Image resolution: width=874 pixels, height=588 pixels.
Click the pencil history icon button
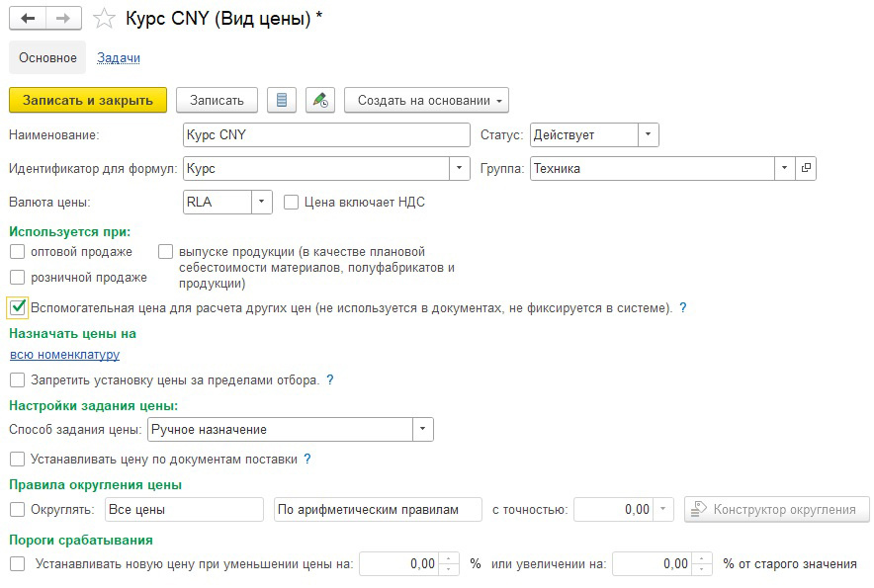tap(320, 101)
